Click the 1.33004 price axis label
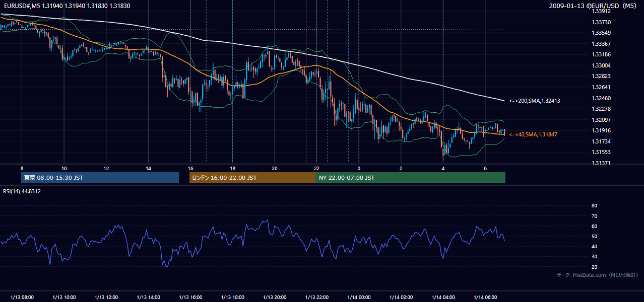 601,65
